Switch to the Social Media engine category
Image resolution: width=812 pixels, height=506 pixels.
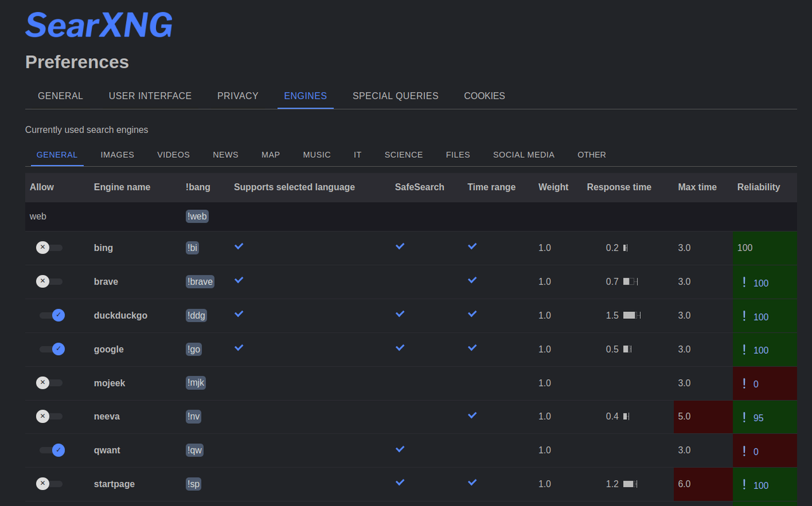tap(524, 155)
